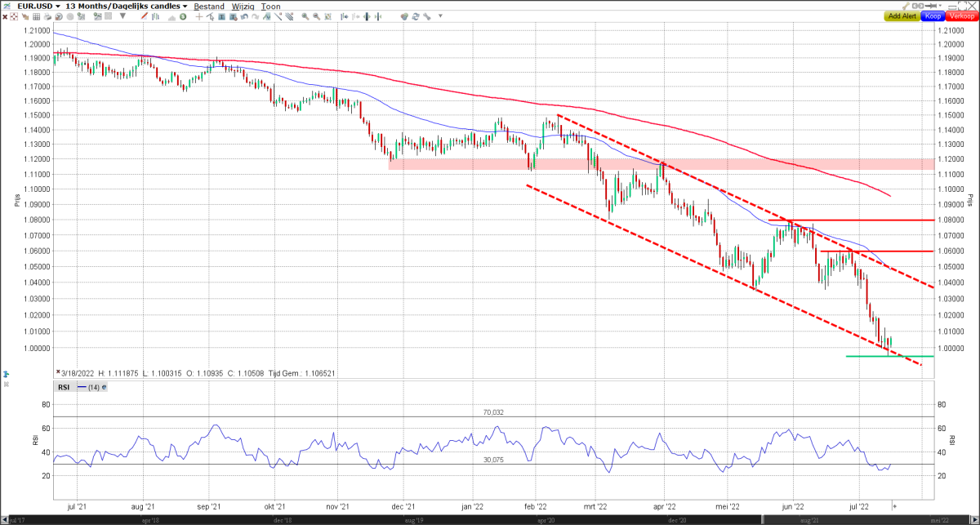This screenshot has width=980, height=525.
Task: Expand the toolbar overflow arrow
Action: point(440,16)
